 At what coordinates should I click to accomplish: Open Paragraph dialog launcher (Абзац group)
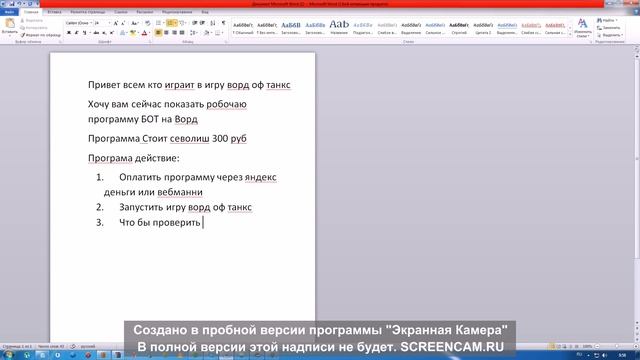pyautogui.click(x=226, y=42)
